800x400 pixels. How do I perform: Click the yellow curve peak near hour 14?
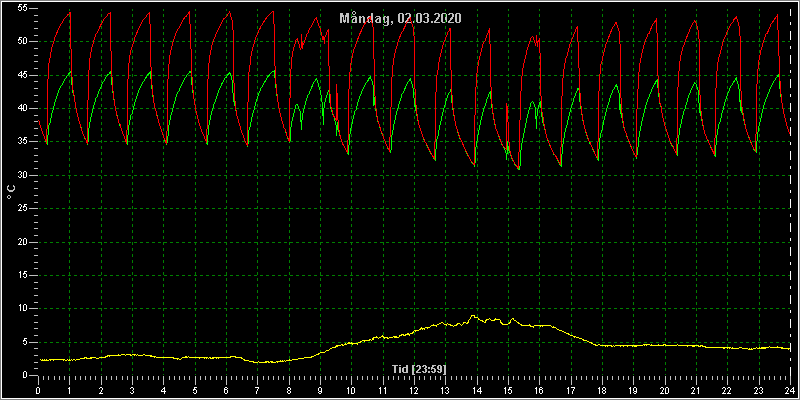click(473, 316)
